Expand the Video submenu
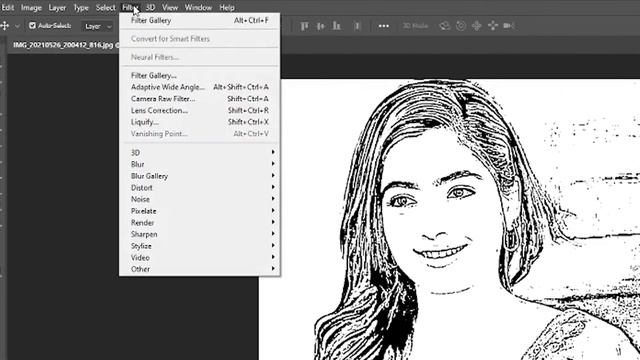This screenshot has width=640, height=360. [x=200, y=258]
